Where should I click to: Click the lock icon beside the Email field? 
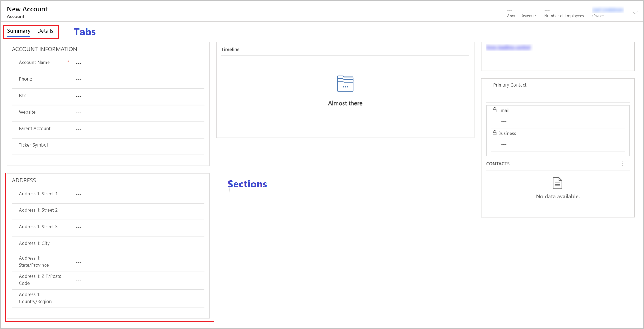point(495,110)
